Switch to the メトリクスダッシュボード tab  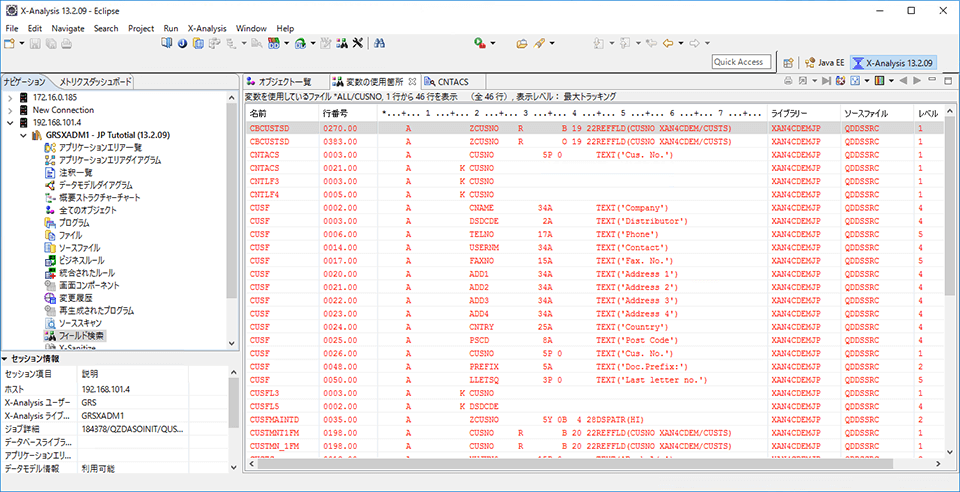coord(95,82)
